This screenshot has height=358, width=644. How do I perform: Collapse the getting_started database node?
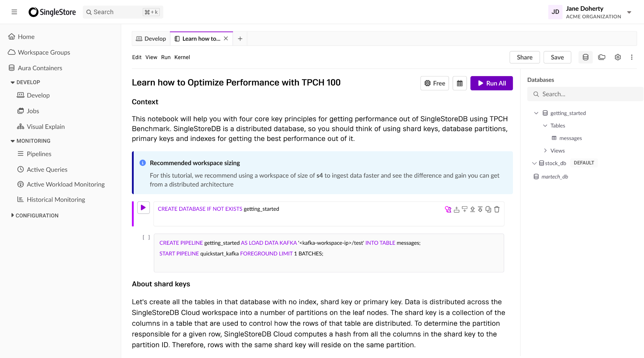coord(536,113)
